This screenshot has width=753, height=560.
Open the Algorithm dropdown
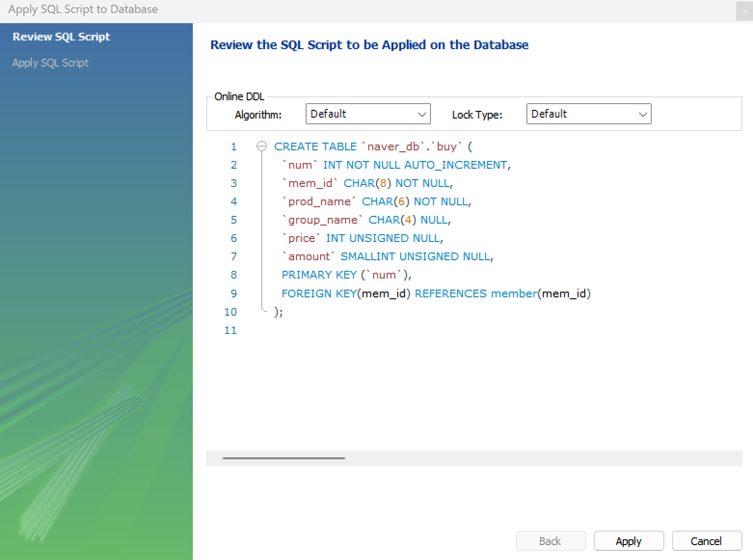tap(368, 114)
